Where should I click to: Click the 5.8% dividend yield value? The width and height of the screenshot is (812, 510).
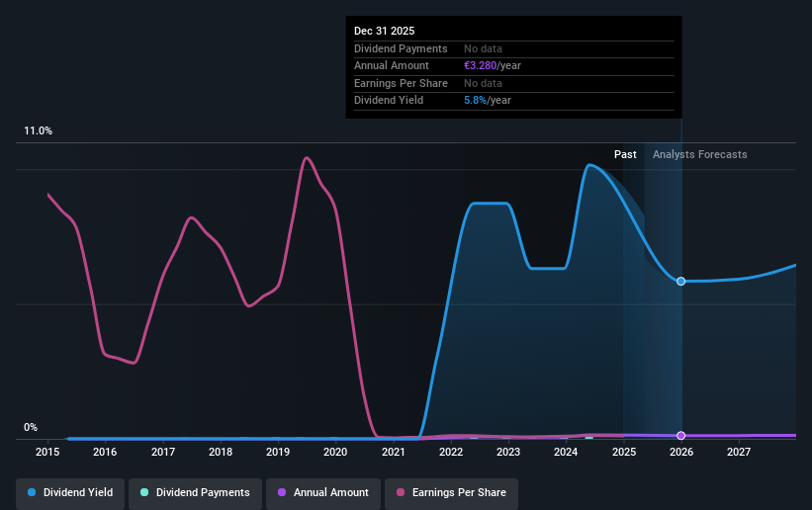pos(475,101)
